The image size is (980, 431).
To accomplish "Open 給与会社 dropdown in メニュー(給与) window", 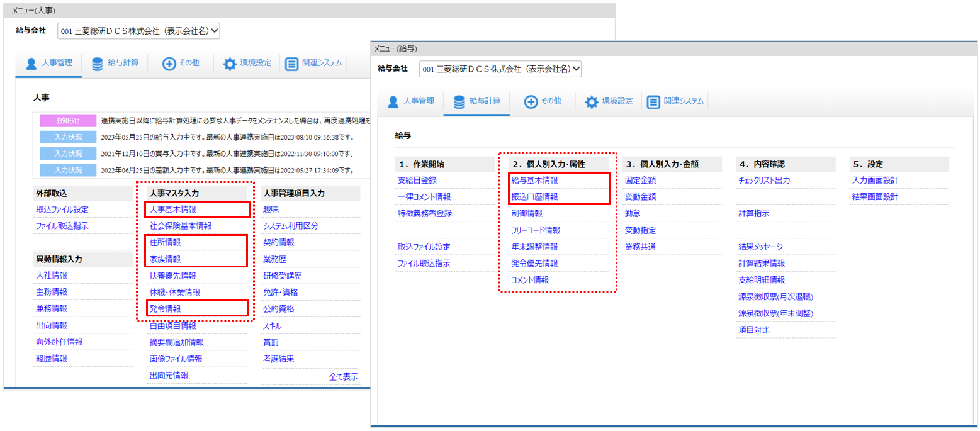I will pyautogui.click(x=501, y=69).
